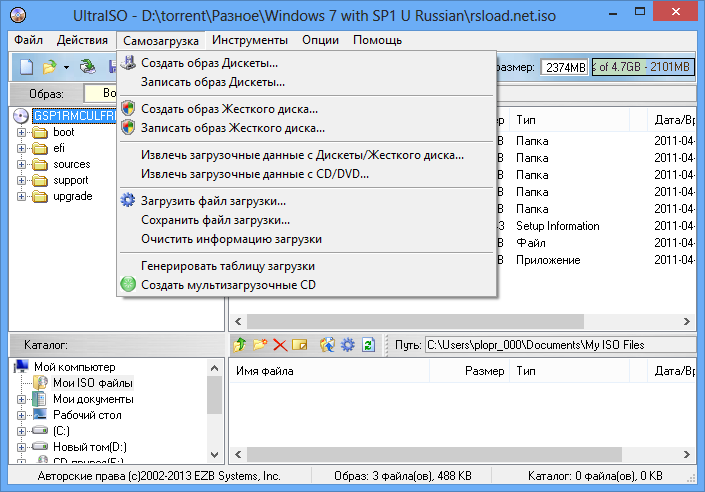Click the horizontal scrollbar thumb of lower list
The image size is (705, 492).
(x=434, y=454)
